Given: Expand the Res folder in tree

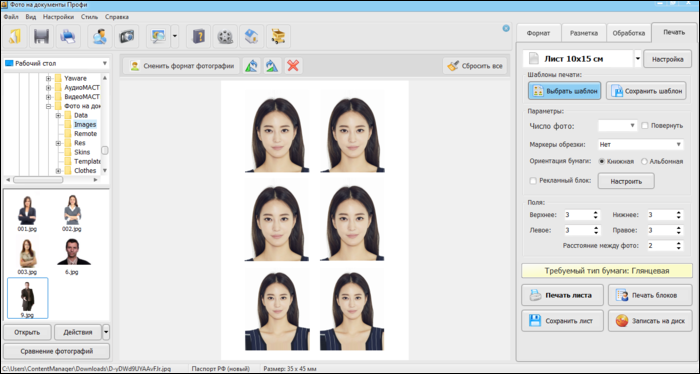Looking at the screenshot, I should pyautogui.click(x=58, y=143).
